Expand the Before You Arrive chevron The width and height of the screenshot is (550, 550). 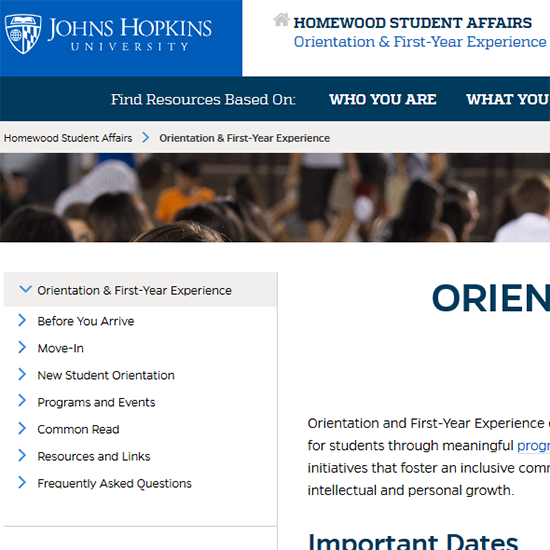coord(22,320)
